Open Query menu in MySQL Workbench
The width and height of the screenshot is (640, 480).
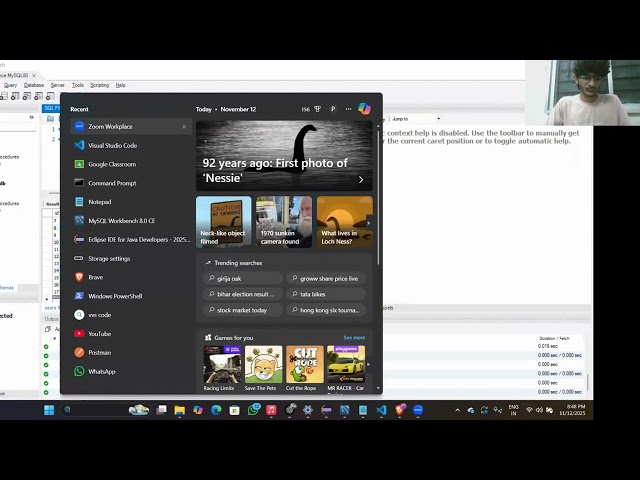click(10, 85)
